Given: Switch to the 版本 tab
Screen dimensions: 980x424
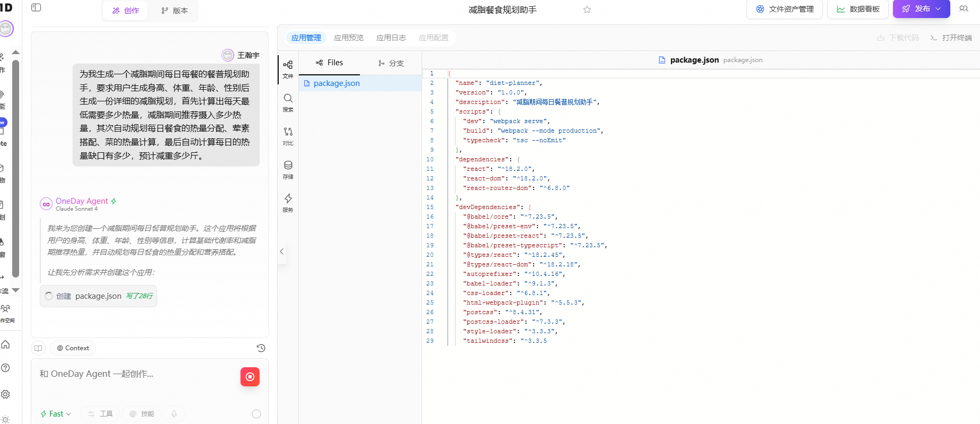Looking at the screenshot, I should (x=175, y=11).
